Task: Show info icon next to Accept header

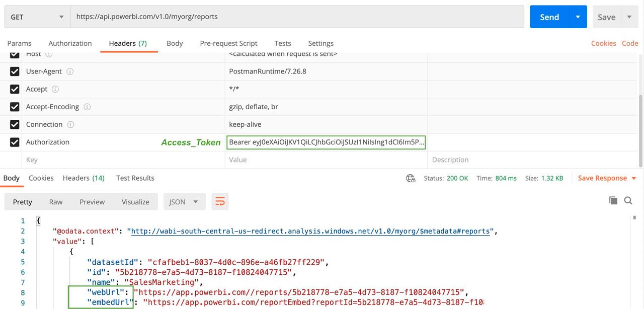Action: pyautogui.click(x=55, y=89)
